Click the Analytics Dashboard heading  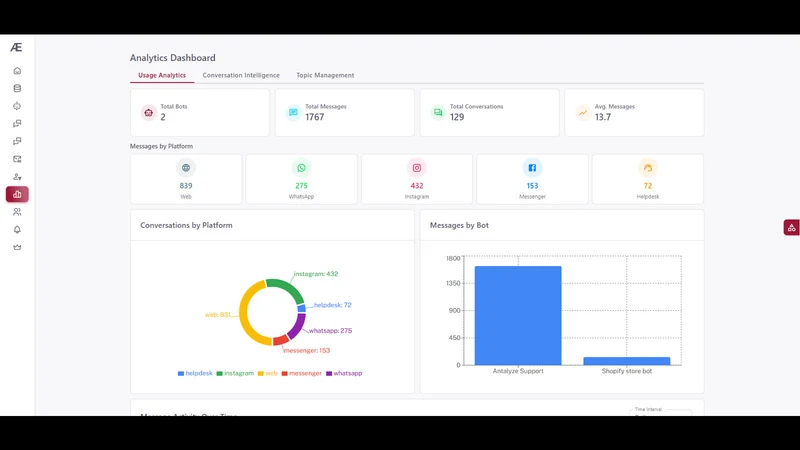click(x=172, y=58)
